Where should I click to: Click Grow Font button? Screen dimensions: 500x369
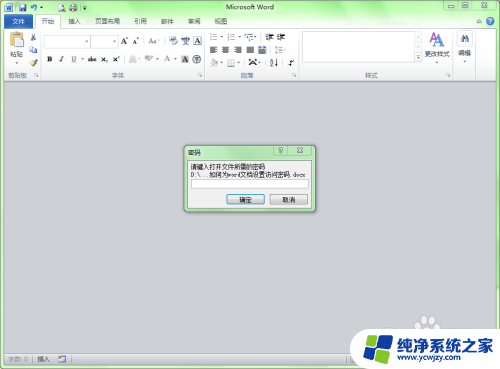124,41
